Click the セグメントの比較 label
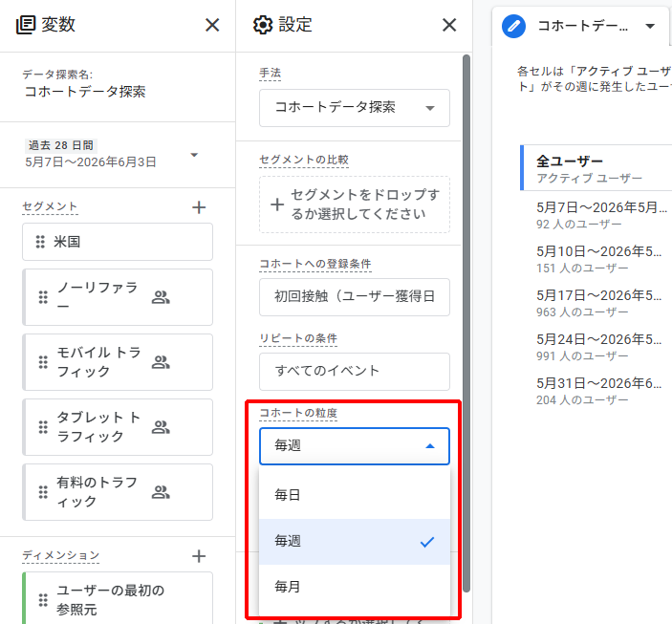672x624 pixels. click(x=304, y=160)
